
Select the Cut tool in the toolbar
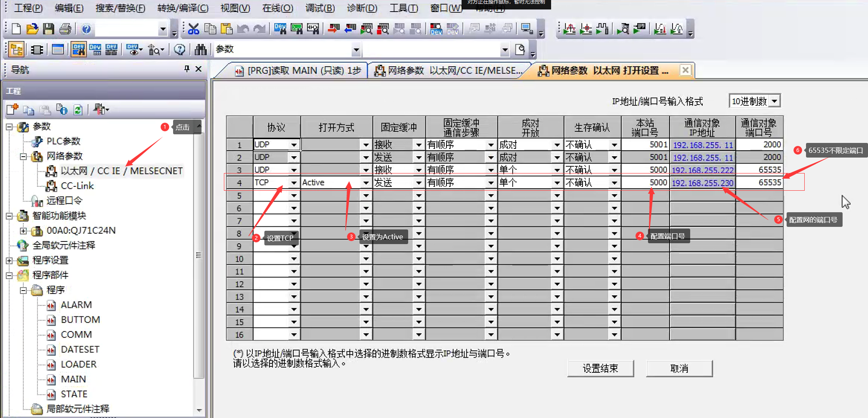point(193,28)
